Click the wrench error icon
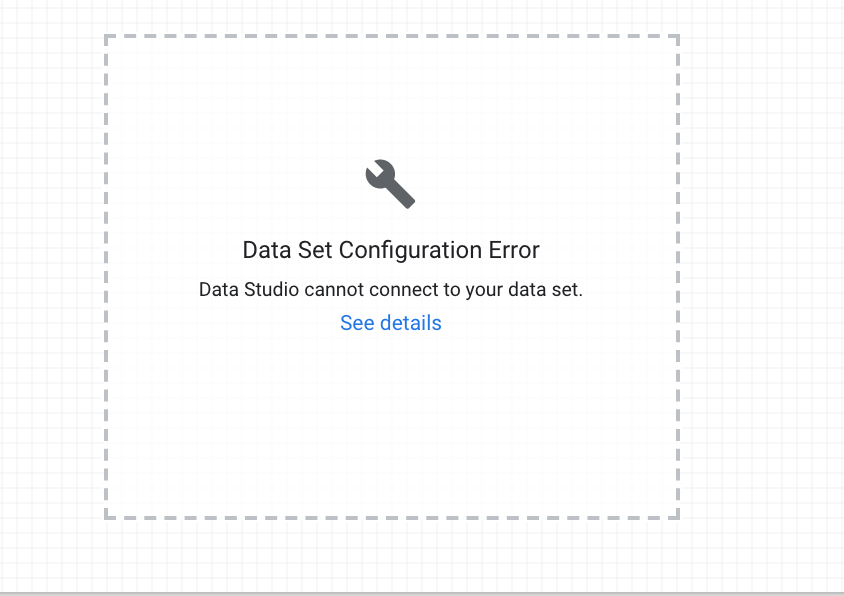 tap(390, 184)
